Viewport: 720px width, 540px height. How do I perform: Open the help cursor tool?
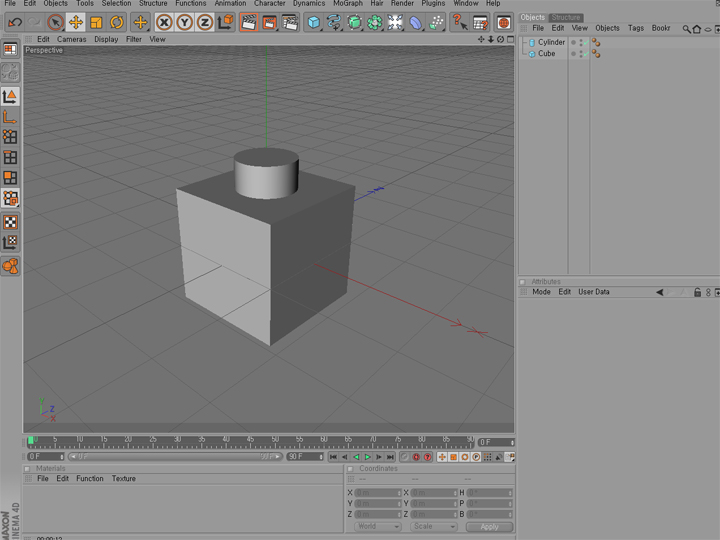(459, 22)
